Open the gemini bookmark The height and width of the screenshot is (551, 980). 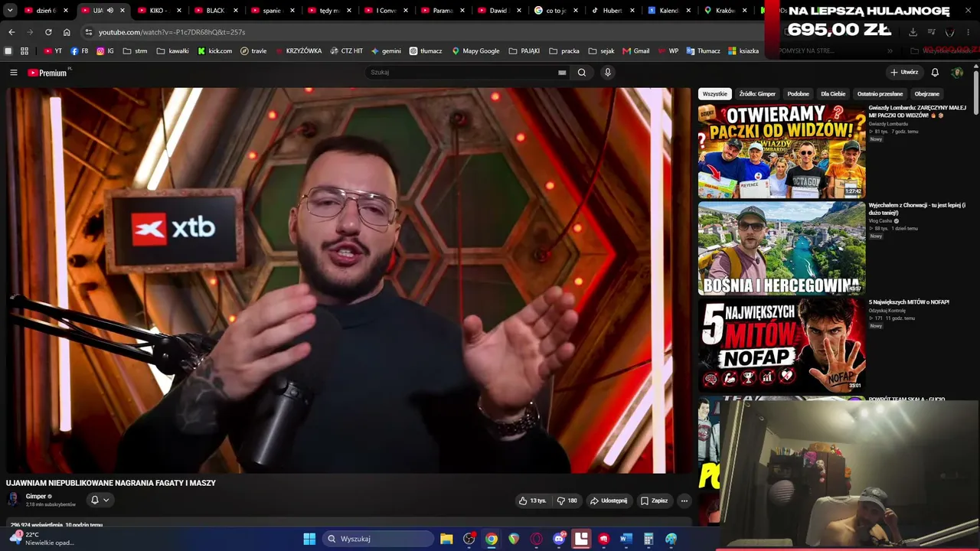(386, 51)
